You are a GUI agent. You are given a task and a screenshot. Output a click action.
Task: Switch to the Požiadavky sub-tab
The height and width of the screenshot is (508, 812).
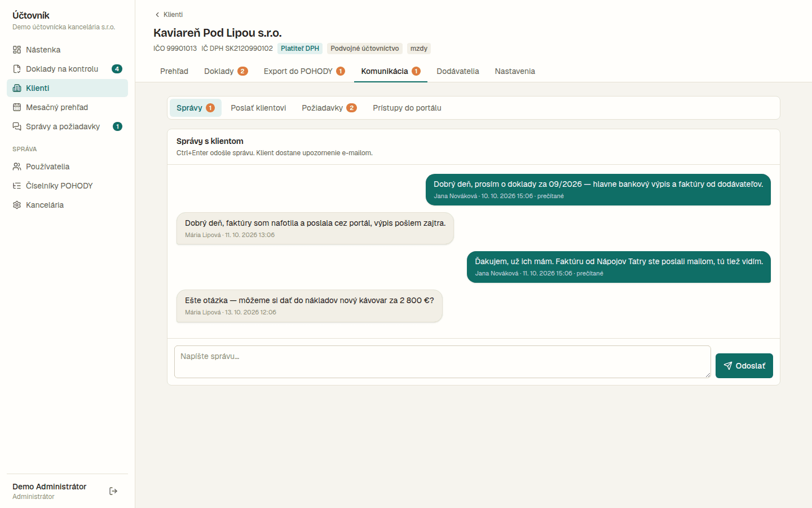329,108
